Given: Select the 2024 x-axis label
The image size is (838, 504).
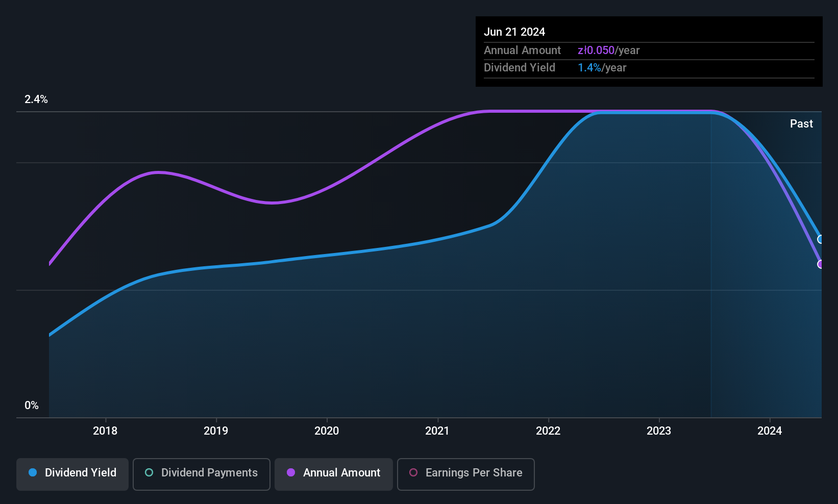Looking at the screenshot, I should point(770,431).
